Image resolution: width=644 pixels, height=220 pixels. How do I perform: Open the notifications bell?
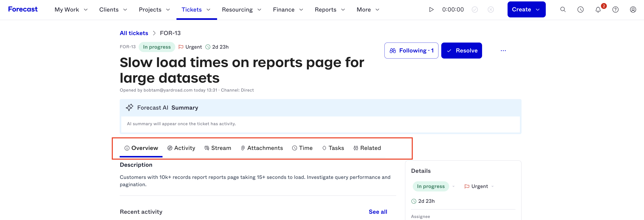(598, 10)
